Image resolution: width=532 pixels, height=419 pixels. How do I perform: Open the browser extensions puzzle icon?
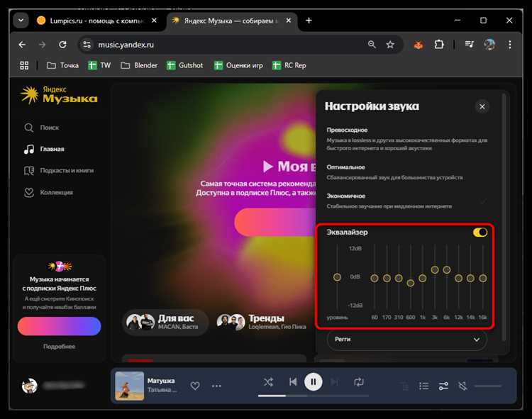[x=439, y=45]
